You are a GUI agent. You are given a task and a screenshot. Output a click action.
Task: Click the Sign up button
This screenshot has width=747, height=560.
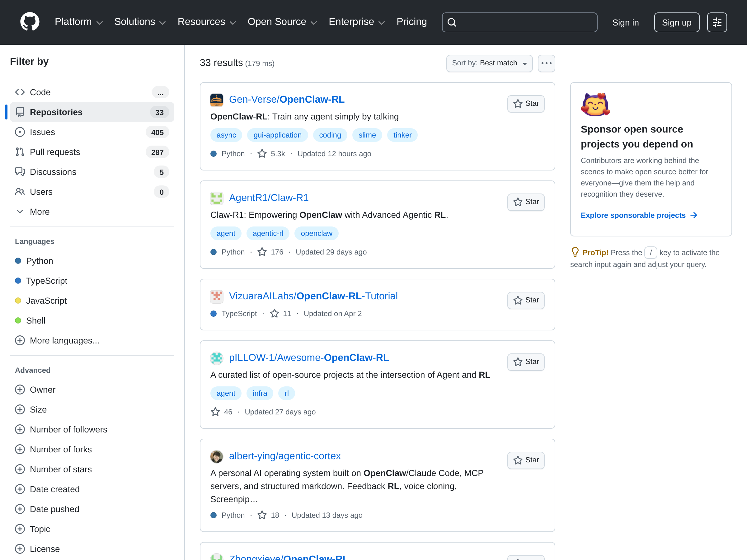(x=676, y=22)
